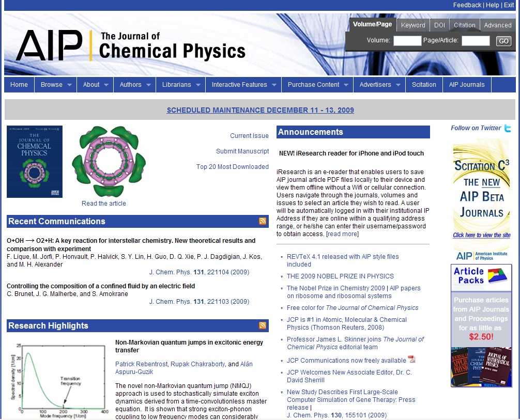Click the Follow on Twitter link
The width and height of the screenshot is (520, 420).
coord(476,128)
